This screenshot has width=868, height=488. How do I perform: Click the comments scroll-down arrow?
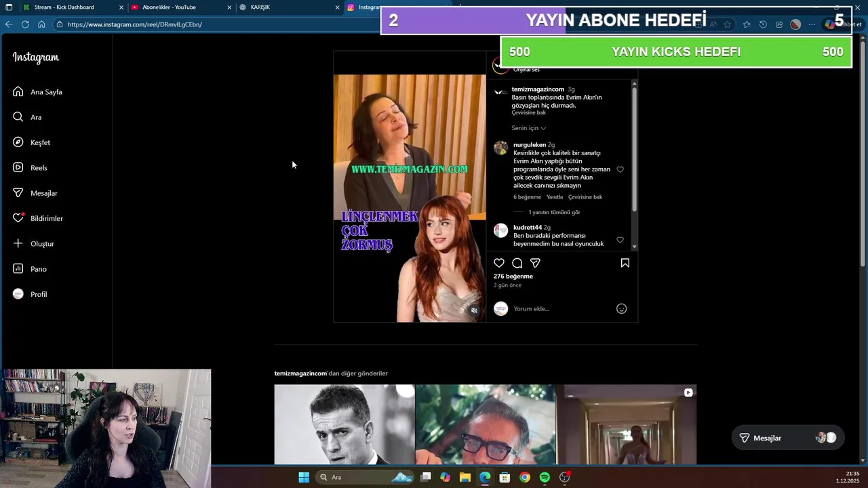(x=635, y=247)
